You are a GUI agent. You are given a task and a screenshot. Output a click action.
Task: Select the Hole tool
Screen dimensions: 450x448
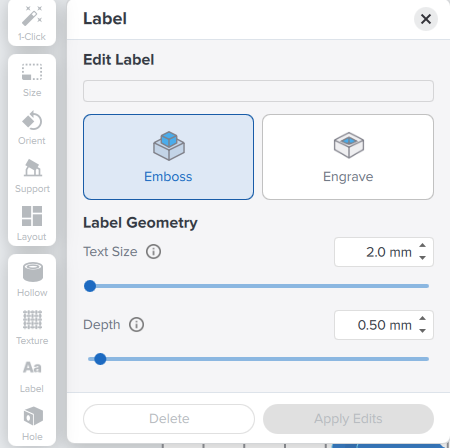pos(32,424)
